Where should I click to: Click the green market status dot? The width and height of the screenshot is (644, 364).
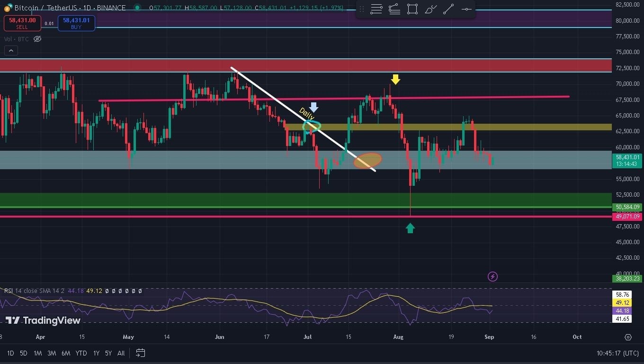click(x=137, y=8)
